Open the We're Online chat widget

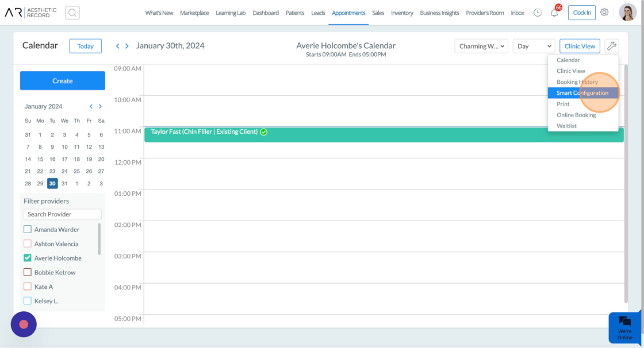[624, 328]
